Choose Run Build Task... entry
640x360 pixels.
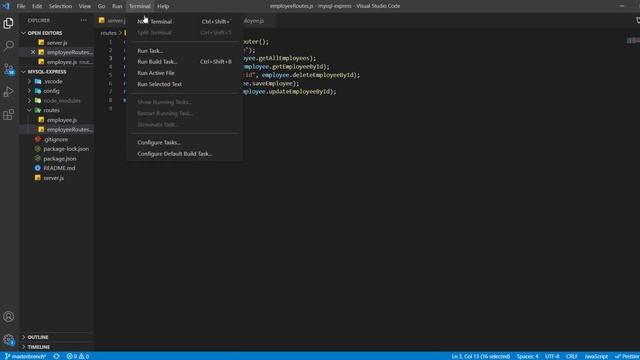(x=184, y=62)
